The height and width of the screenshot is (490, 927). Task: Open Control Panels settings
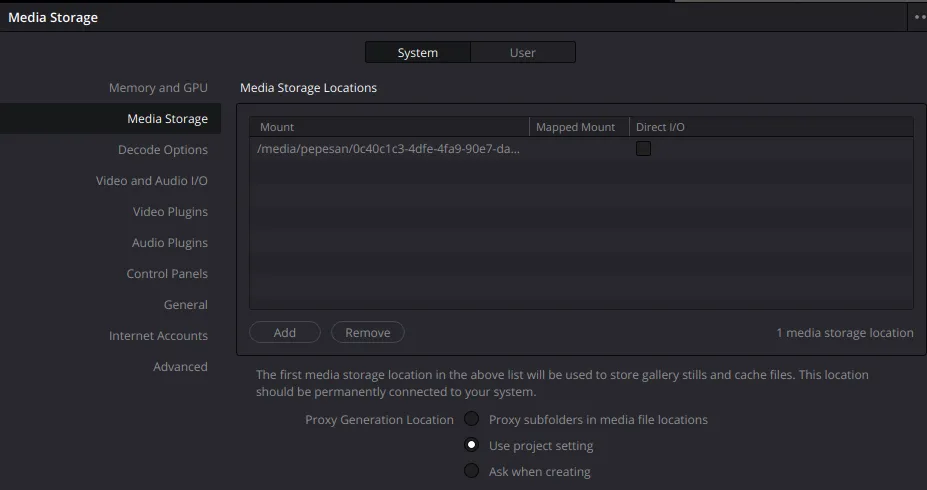coord(167,274)
